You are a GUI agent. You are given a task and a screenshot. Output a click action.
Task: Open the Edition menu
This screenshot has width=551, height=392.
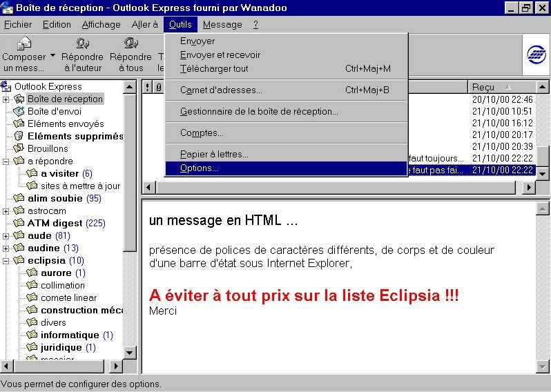pos(57,25)
